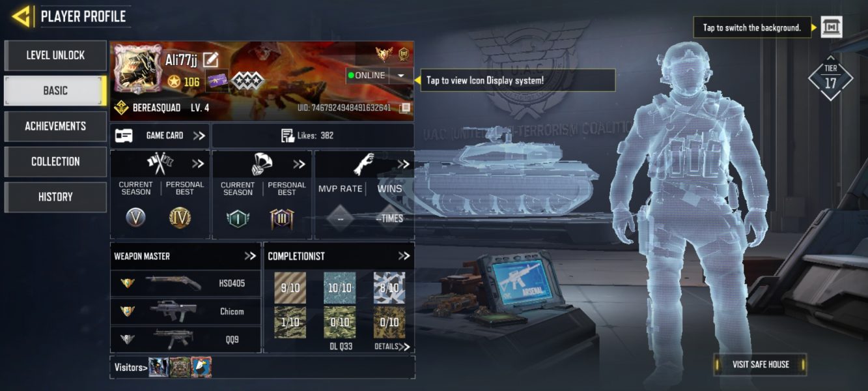
Task: Click the Likes counter icon
Action: pyautogui.click(x=287, y=136)
